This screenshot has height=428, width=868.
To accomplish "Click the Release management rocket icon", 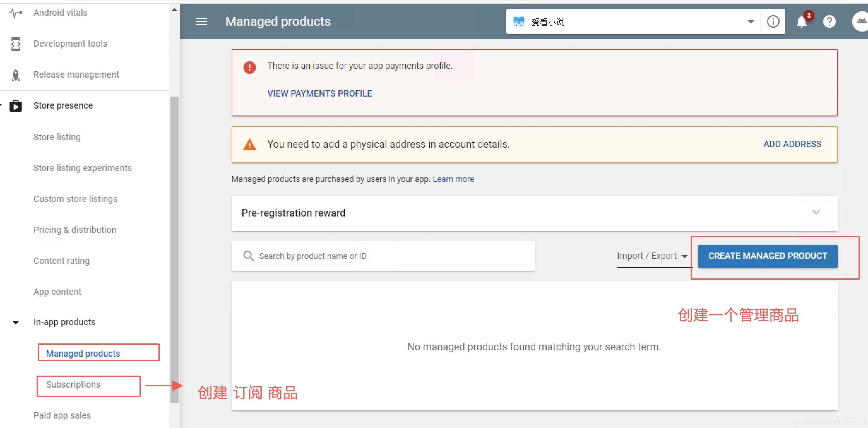I will pos(15,75).
